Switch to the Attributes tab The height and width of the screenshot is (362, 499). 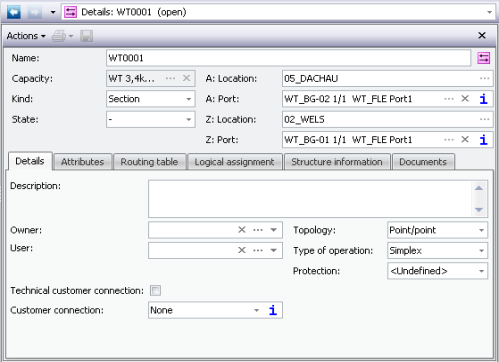tap(82, 162)
